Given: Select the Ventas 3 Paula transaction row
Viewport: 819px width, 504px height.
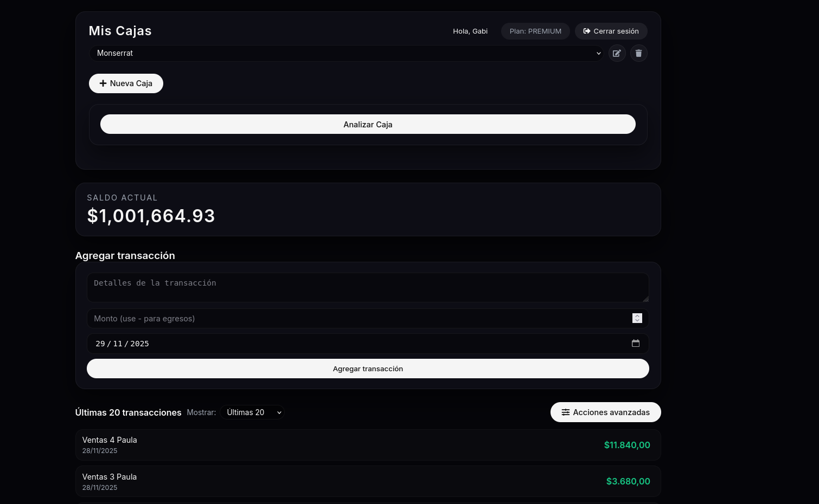Looking at the screenshot, I should click(x=325, y=481).
